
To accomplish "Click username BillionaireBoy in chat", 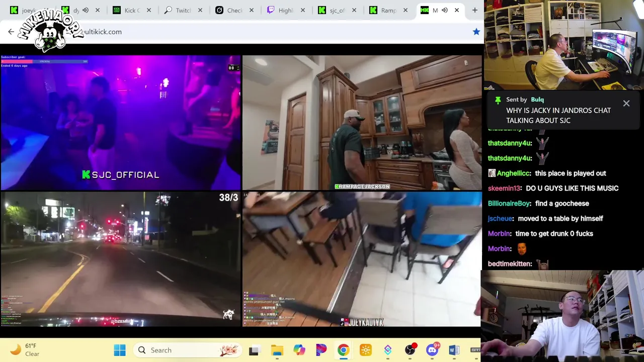I will pos(509,203).
